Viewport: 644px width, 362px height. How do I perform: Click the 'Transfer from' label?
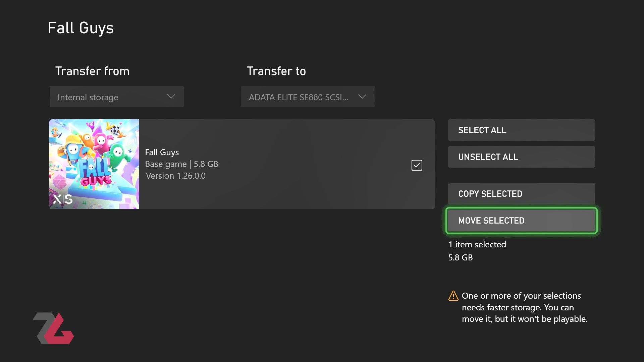pyautogui.click(x=92, y=71)
